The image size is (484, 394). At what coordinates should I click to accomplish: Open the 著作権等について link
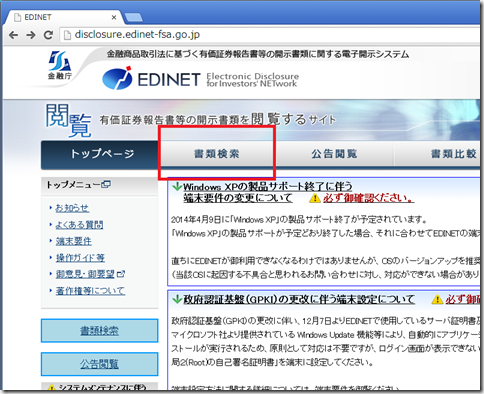pyautogui.click(x=90, y=291)
